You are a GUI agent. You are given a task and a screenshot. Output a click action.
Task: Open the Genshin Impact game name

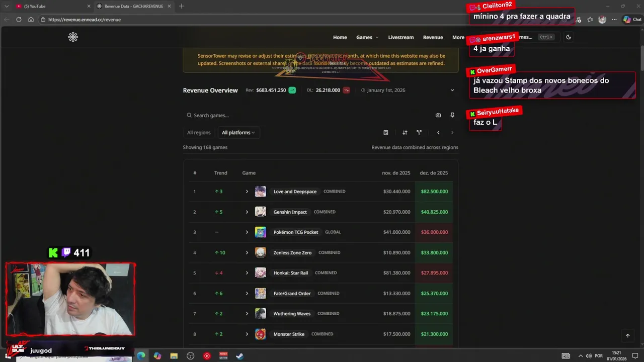pos(290,212)
